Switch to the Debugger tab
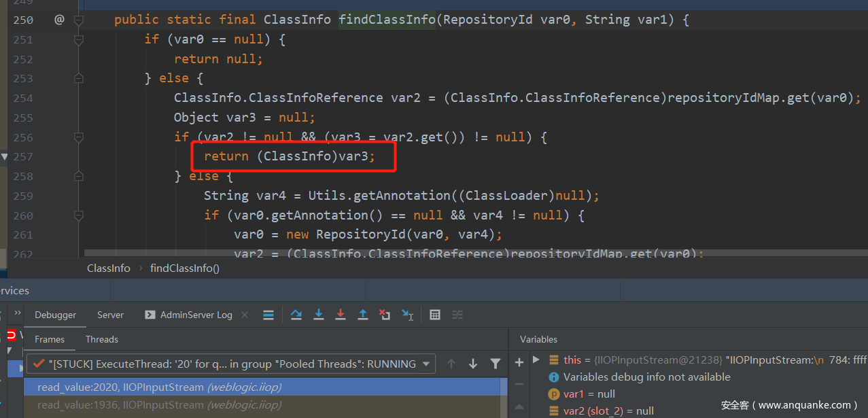868x418 pixels. 56,315
